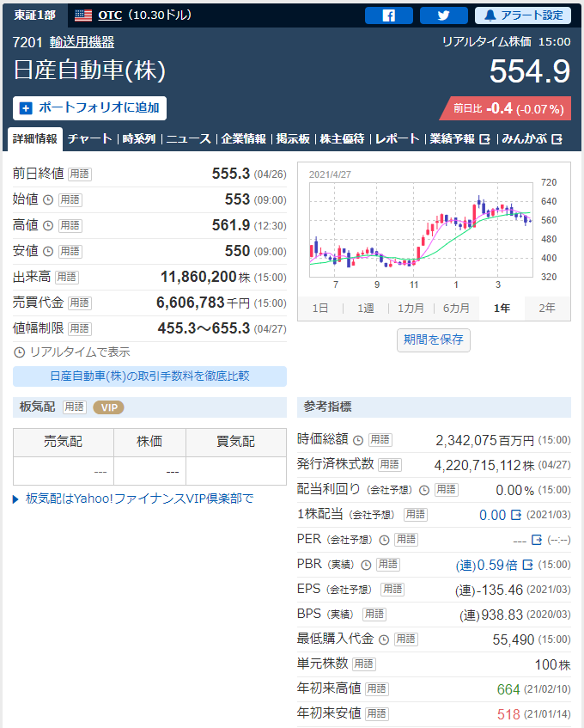Open the 用語 glossary for 前日終値
Image resolution: width=584 pixels, height=728 pixels.
79,174
